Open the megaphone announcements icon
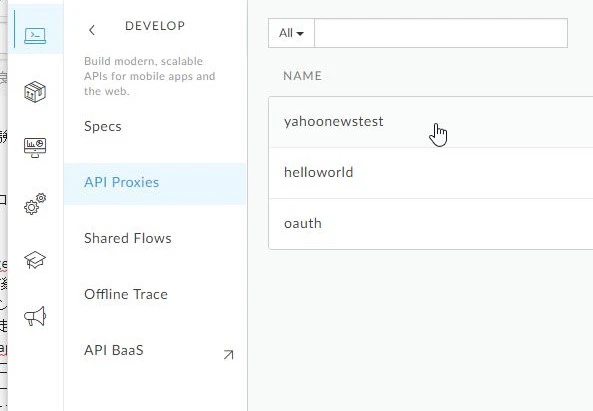This screenshot has width=593, height=411. [x=35, y=316]
